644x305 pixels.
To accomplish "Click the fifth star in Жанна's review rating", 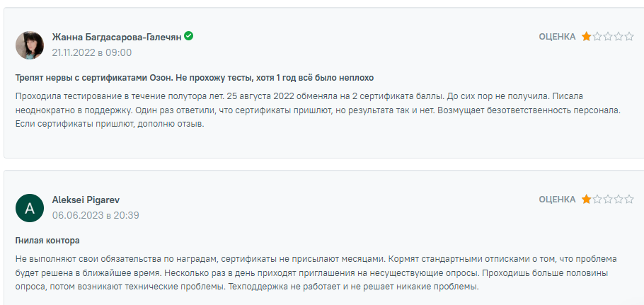I will (628, 37).
